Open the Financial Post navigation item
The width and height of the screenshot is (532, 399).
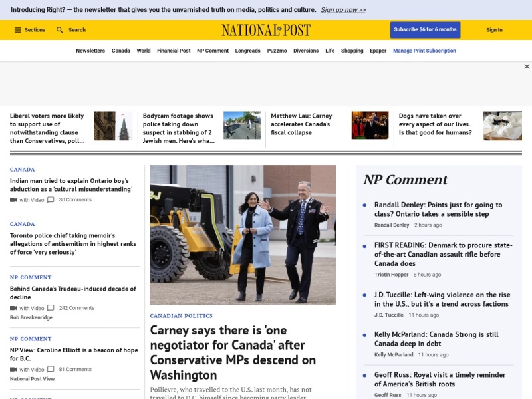(174, 51)
